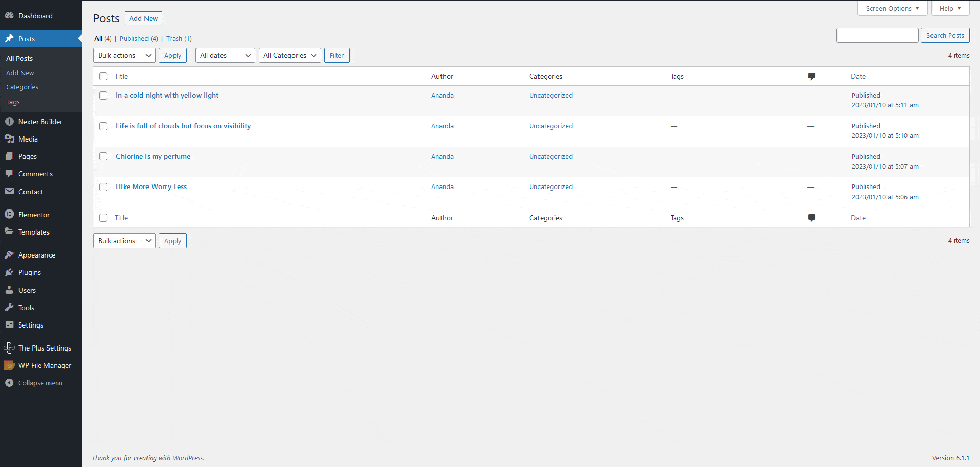Open the Elementor sidebar icon

coord(10,214)
